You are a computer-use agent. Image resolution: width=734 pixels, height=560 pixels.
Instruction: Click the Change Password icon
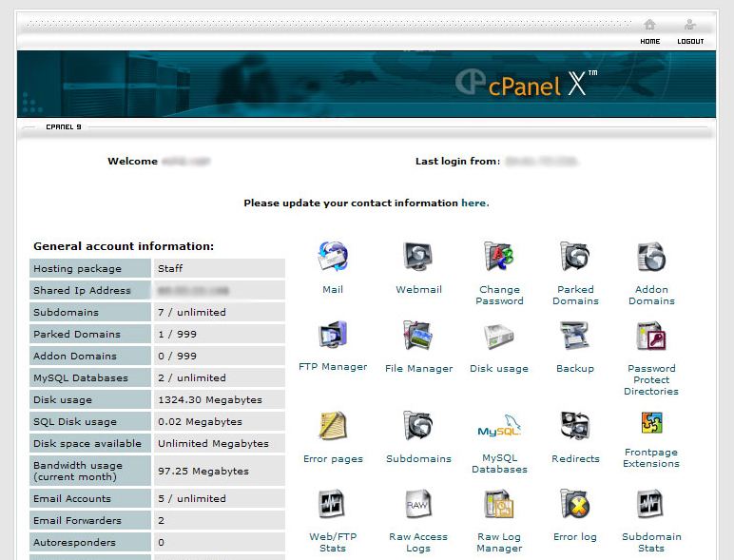click(x=499, y=258)
